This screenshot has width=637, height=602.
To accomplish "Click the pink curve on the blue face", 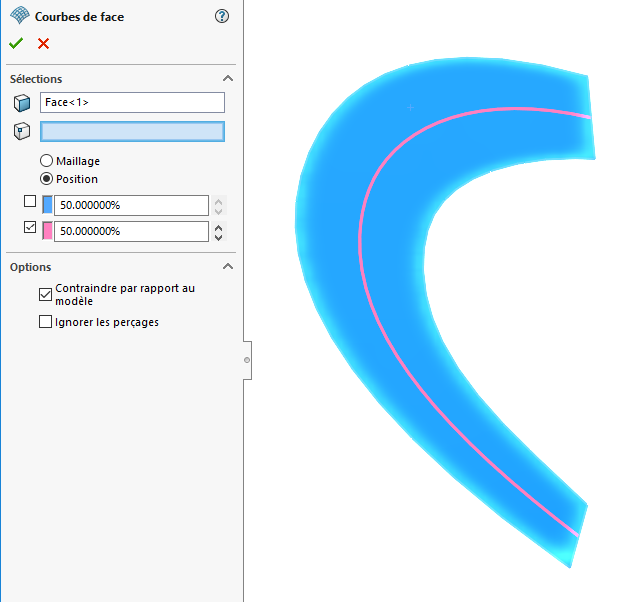I will pyautogui.click(x=360, y=244).
